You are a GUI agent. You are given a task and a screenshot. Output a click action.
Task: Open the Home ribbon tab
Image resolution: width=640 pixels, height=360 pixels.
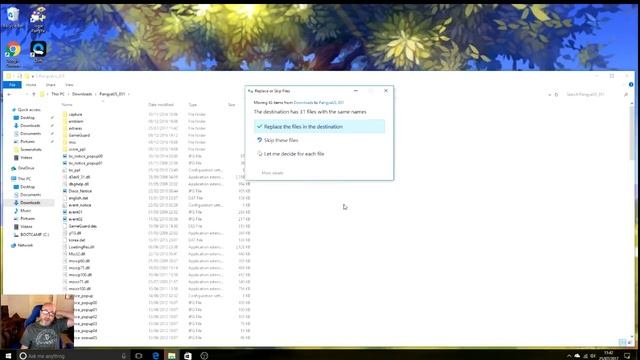[31, 84]
